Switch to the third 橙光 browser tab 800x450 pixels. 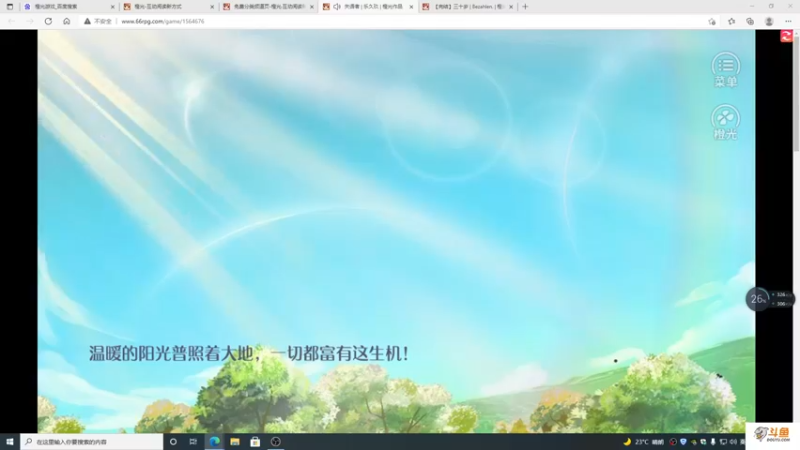click(x=268, y=7)
